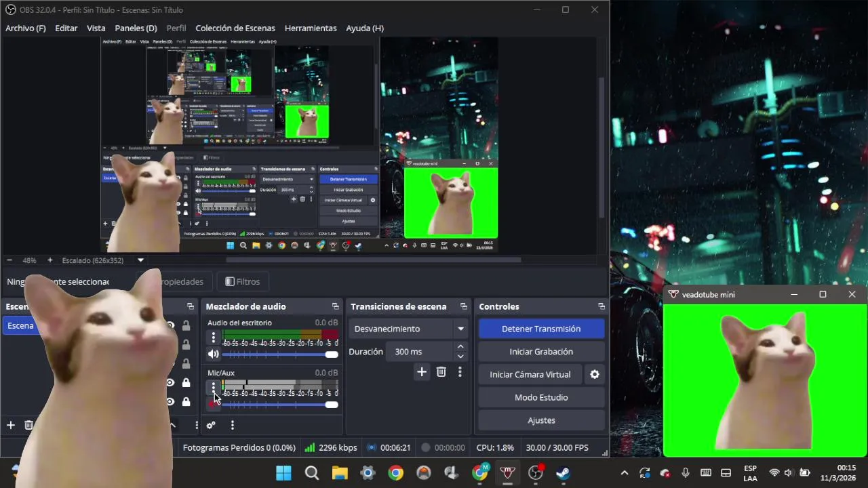Open the sources toolbar three-dot menu
The height and width of the screenshot is (488, 868).
197,425
